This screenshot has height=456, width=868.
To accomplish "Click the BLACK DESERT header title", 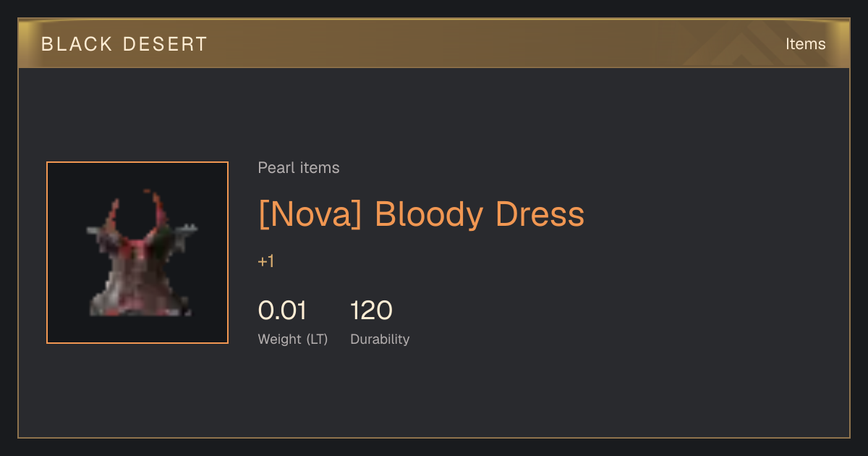I will click(124, 44).
